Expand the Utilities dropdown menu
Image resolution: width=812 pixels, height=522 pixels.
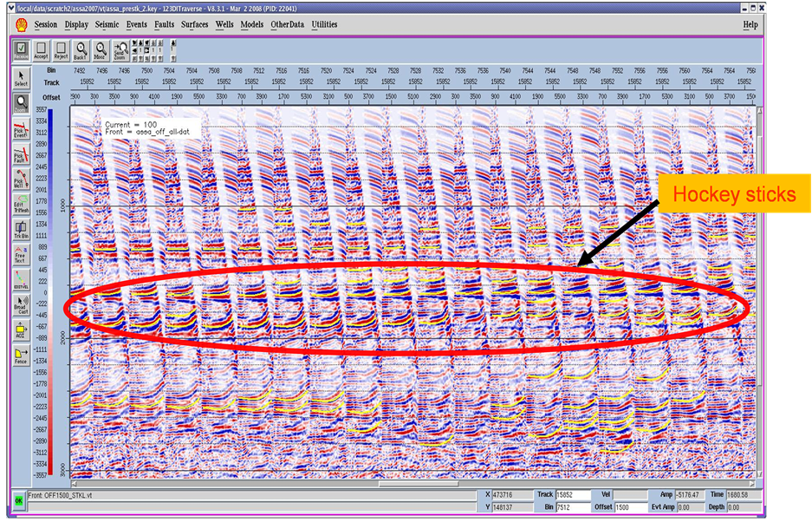click(325, 24)
